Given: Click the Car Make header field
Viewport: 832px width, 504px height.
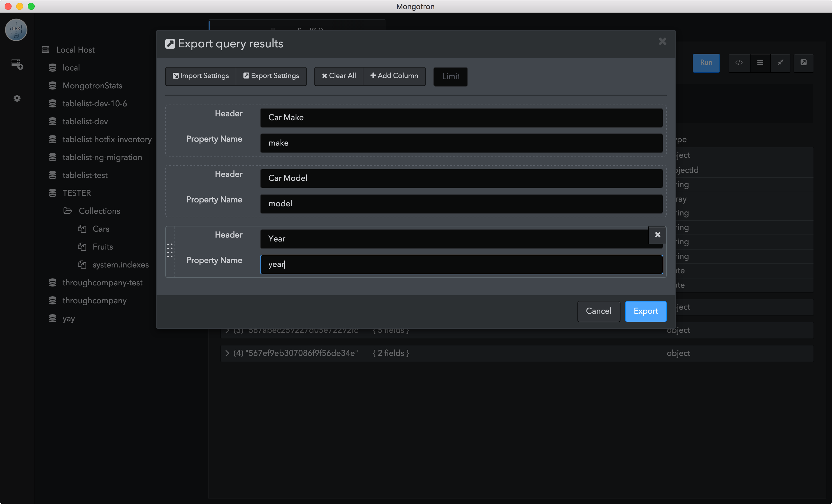Looking at the screenshot, I should [461, 118].
